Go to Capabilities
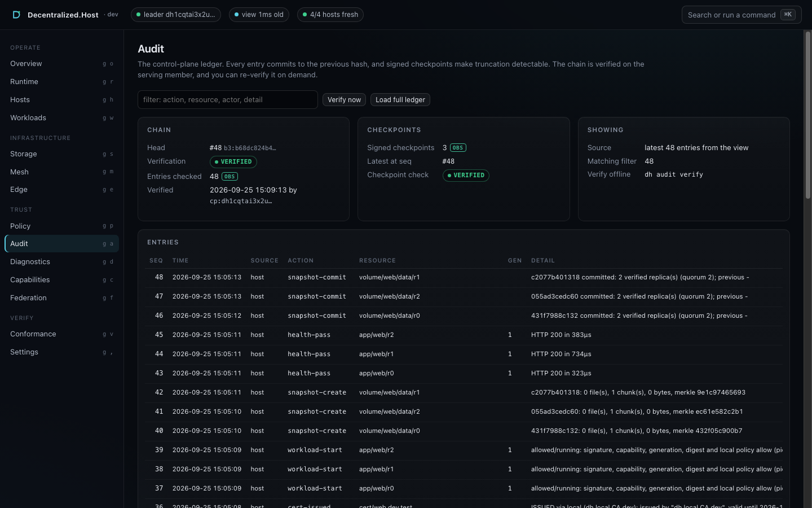Image resolution: width=812 pixels, height=508 pixels. tap(62, 280)
